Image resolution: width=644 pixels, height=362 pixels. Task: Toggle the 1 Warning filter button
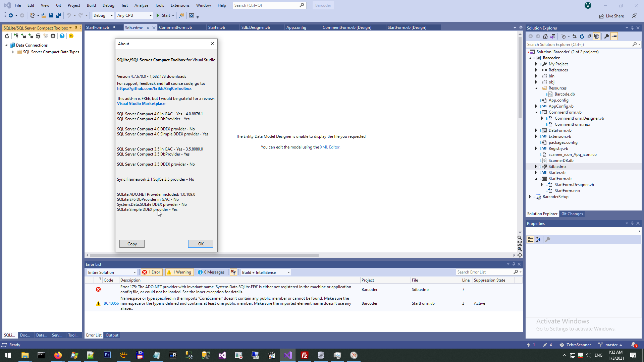(179, 272)
